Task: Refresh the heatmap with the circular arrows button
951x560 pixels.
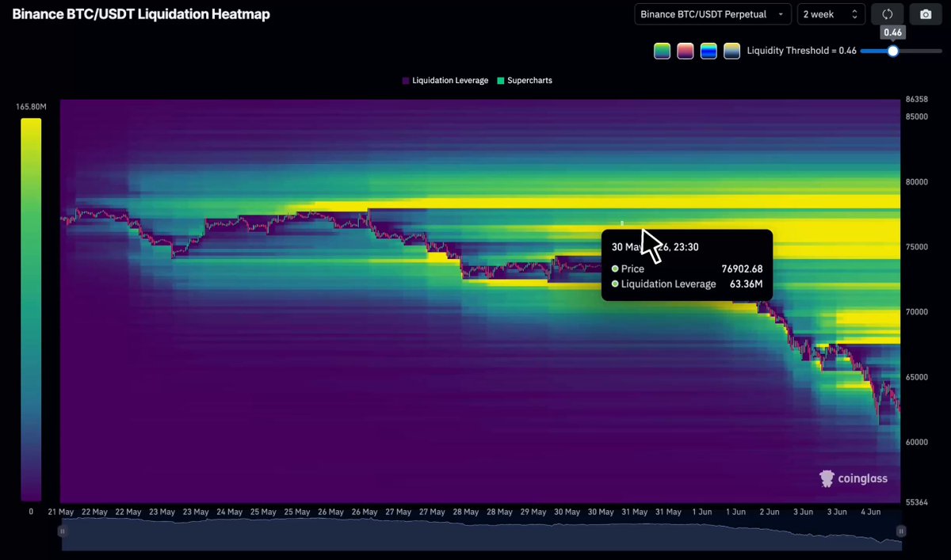Action: tap(887, 14)
